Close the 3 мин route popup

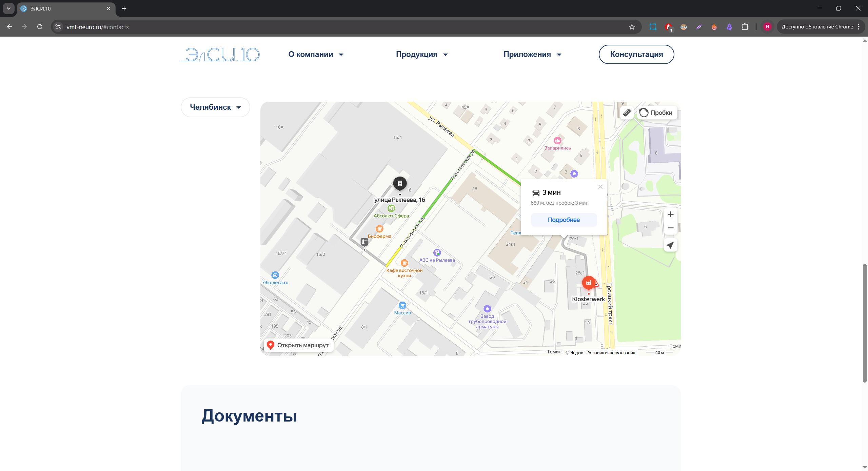(x=600, y=187)
